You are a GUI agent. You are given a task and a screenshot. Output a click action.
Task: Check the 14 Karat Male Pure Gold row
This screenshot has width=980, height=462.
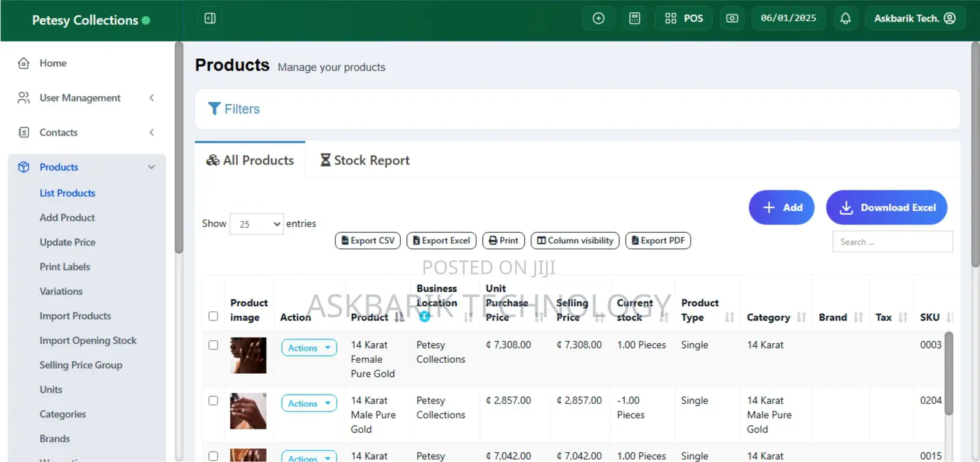(x=213, y=401)
